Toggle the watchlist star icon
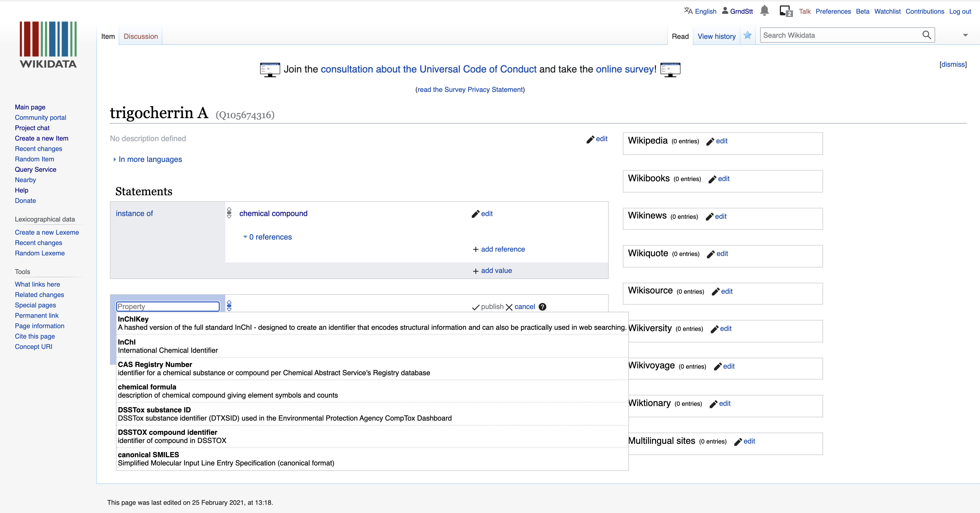This screenshot has height=513, width=980. point(748,35)
